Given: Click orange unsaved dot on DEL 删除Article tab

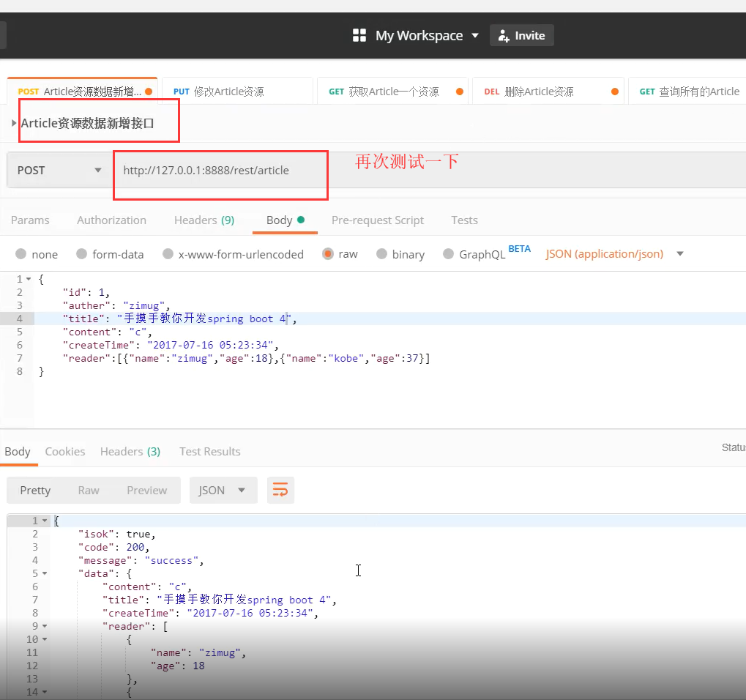Looking at the screenshot, I should pyautogui.click(x=615, y=92).
